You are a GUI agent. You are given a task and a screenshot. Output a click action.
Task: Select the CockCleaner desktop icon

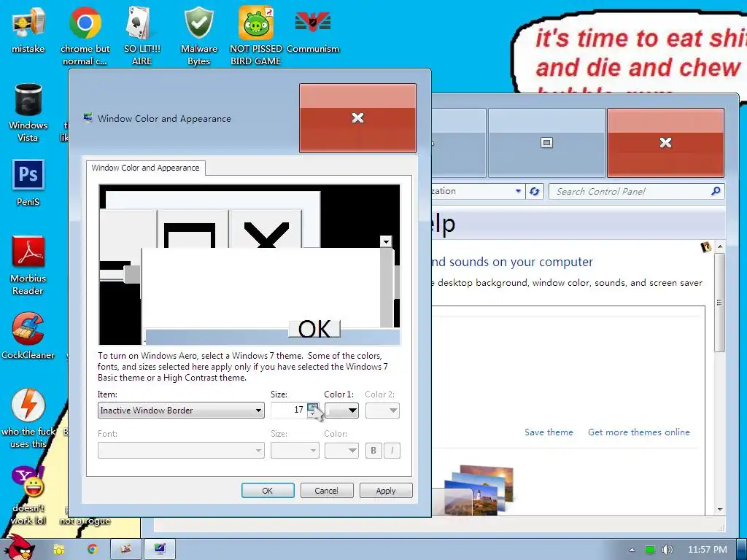[28, 335]
